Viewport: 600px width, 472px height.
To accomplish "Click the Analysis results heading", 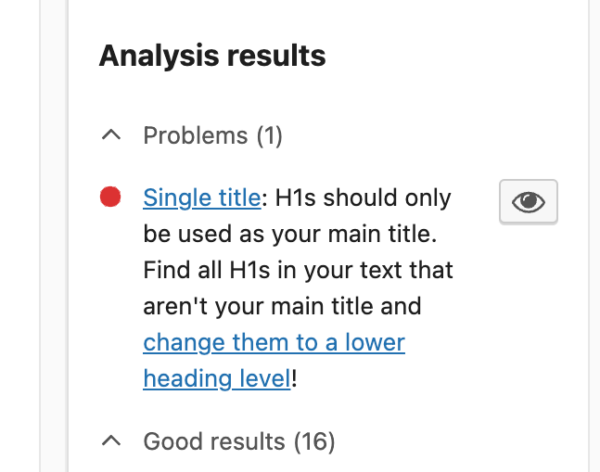I will [212, 56].
